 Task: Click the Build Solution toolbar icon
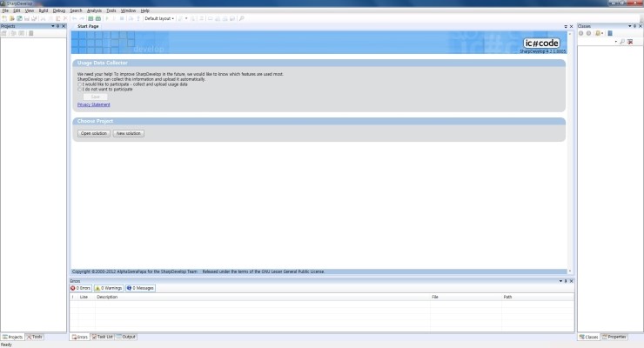(91, 18)
